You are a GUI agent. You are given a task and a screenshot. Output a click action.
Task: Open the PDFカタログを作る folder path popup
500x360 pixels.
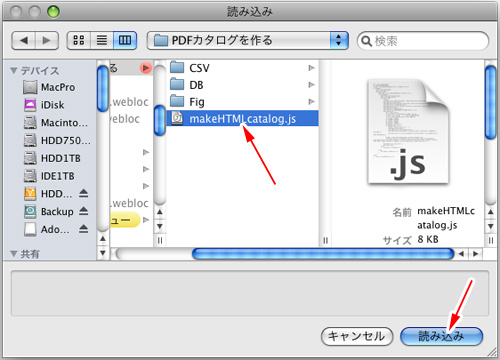[x=248, y=41]
